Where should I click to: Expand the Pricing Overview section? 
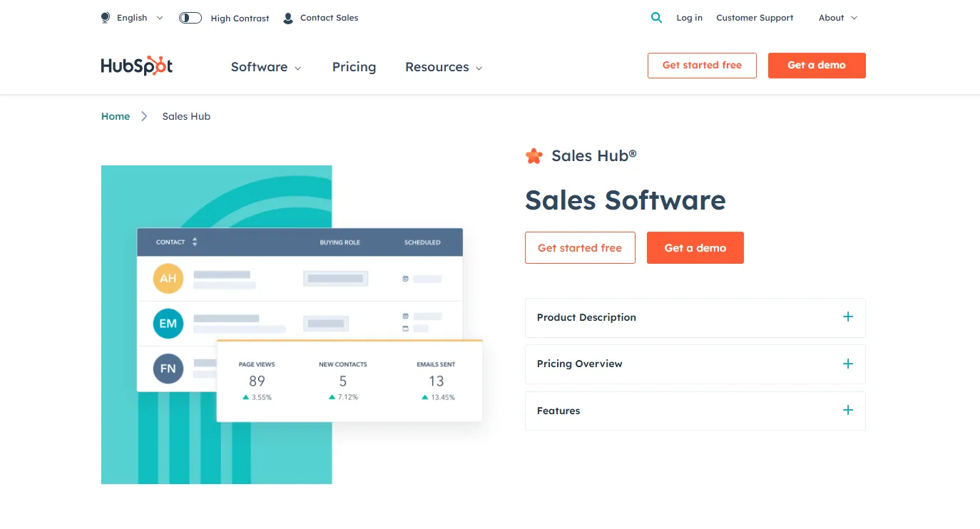[x=695, y=364]
